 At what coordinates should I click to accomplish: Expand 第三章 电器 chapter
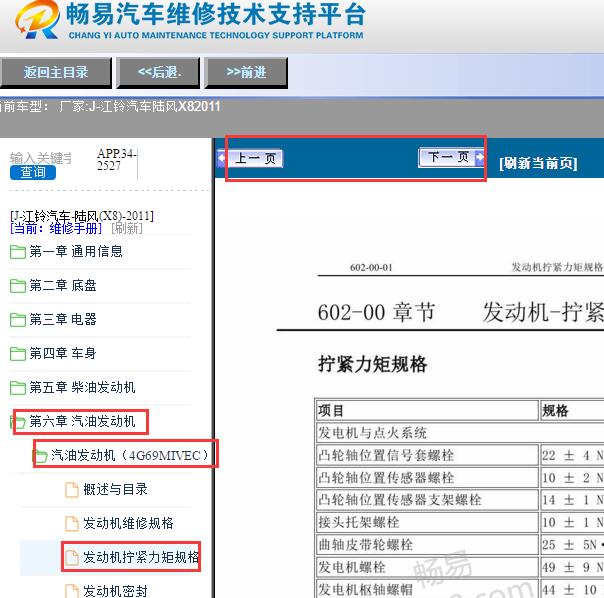pos(63,319)
